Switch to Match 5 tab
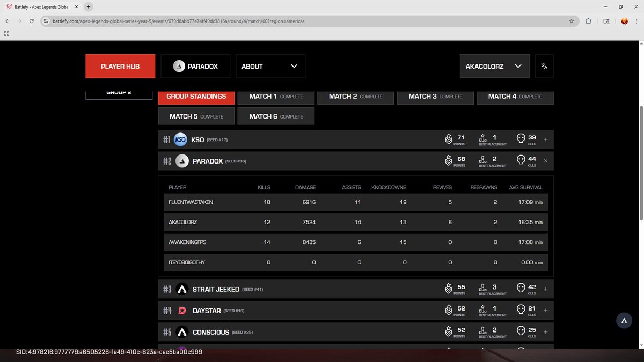Image resolution: width=644 pixels, height=362 pixels. (196, 116)
